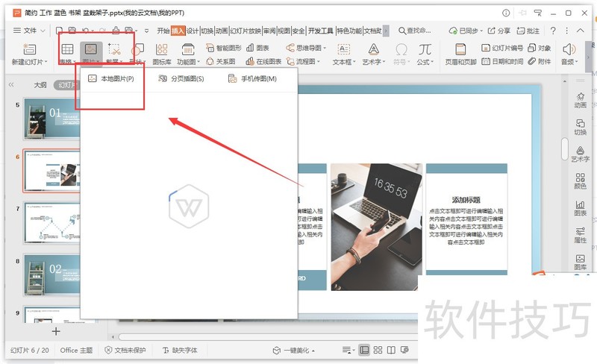Choose Local Picture (本地图片) option
Viewport: 597px width, 364px height.
tap(111, 79)
